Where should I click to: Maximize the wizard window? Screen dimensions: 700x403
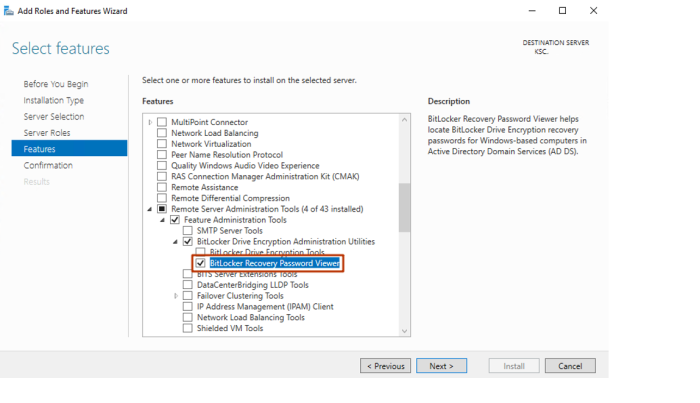pos(562,10)
